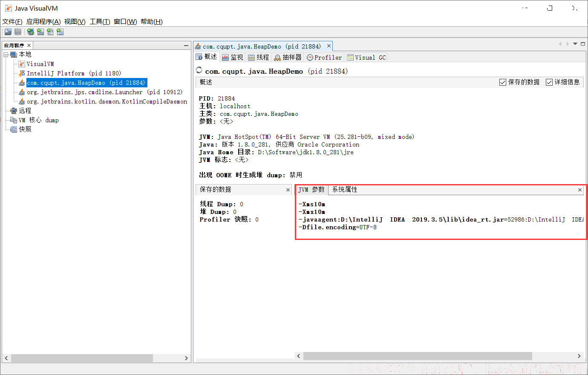Switch to the 监视 tab
The image size is (588, 375).
click(x=232, y=57)
